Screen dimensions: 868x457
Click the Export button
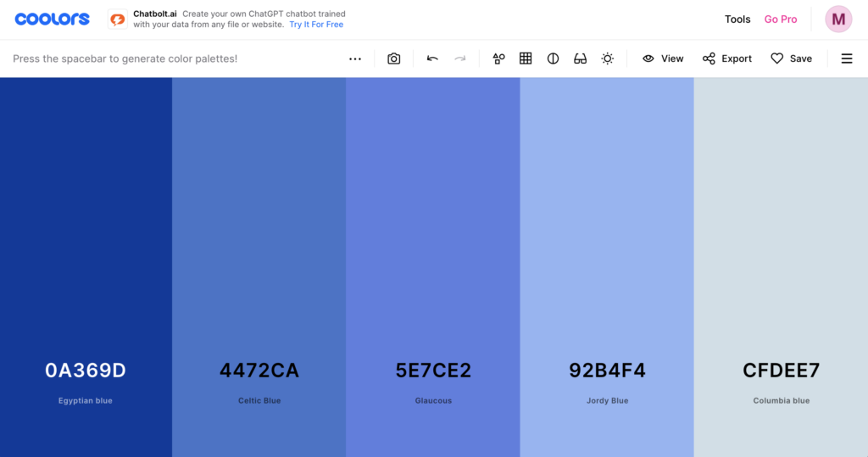[x=726, y=59]
